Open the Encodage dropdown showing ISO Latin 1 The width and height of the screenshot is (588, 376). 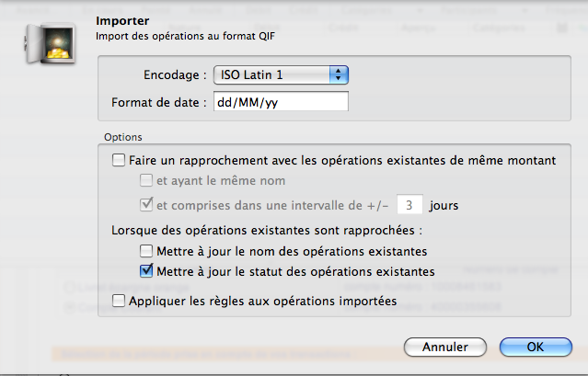click(x=281, y=74)
